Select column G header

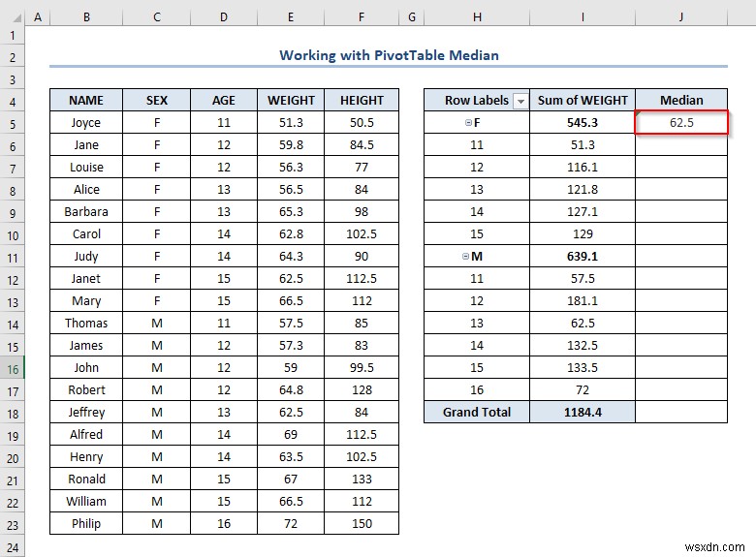coord(411,17)
